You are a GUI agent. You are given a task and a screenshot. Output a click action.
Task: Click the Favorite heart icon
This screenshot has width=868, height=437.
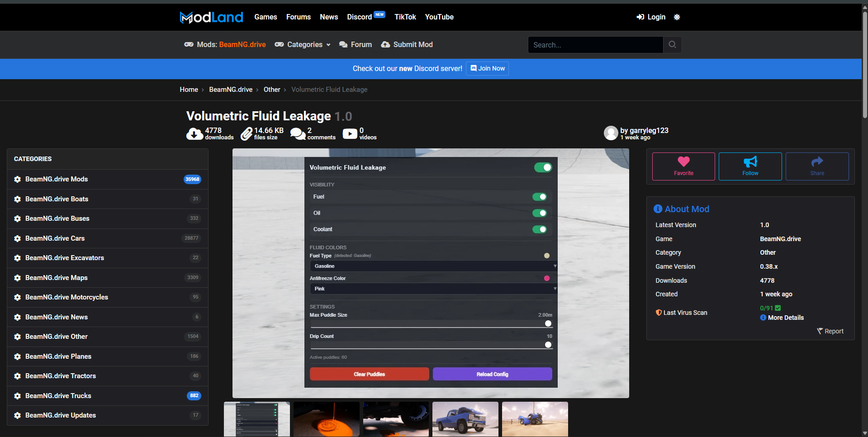click(683, 161)
